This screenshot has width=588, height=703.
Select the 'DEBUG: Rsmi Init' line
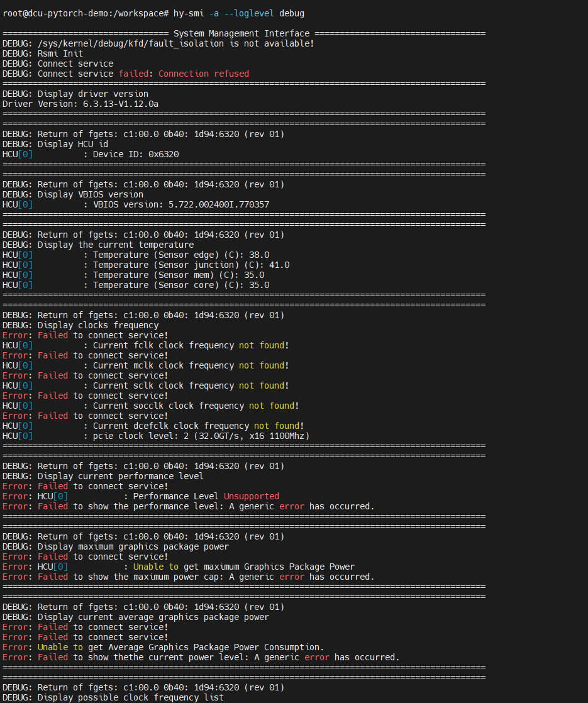[43, 54]
